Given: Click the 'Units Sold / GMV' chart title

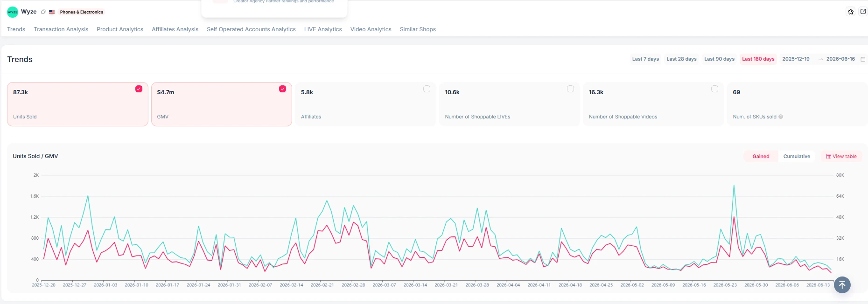Looking at the screenshot, I should (35, 156).
